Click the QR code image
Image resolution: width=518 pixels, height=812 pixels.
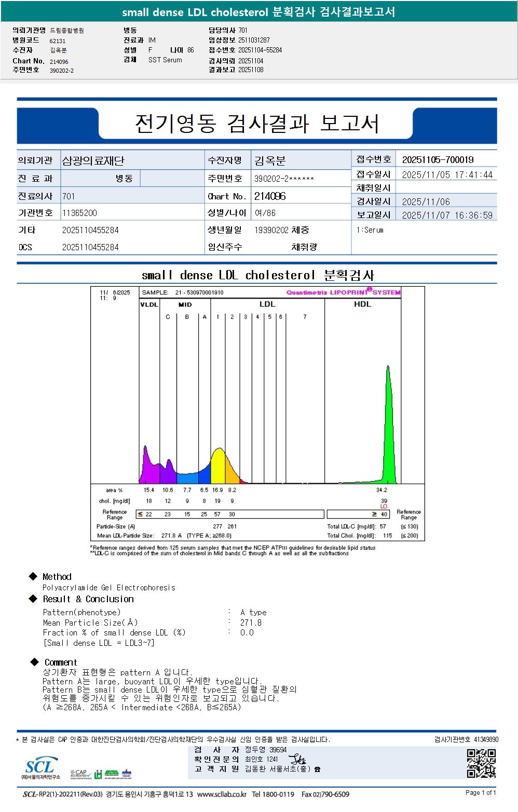tap(481, 763)
